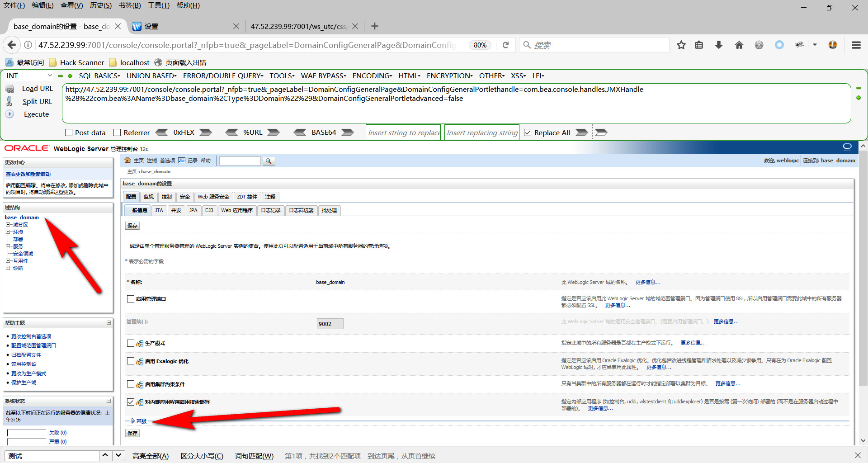Image resolution: width=868 pixels, height=463 pixels.
Task: Click the WebLogic record icon
Action: (182, 161)
